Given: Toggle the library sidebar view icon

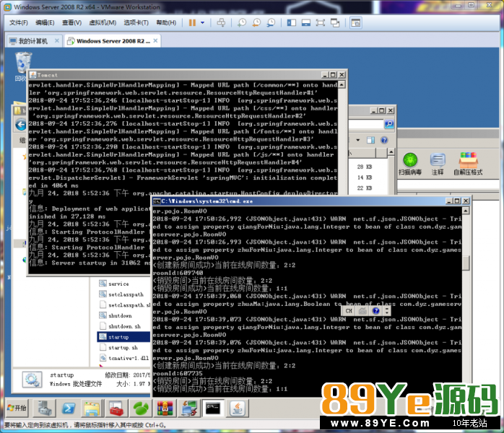Looking at the screenshot, I should coord(292,23).
